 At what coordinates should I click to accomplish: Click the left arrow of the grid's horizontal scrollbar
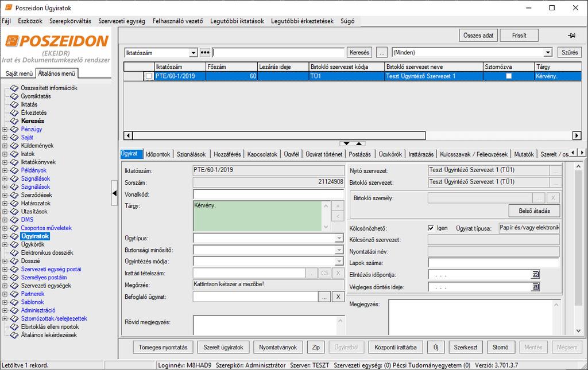[128, 135]
